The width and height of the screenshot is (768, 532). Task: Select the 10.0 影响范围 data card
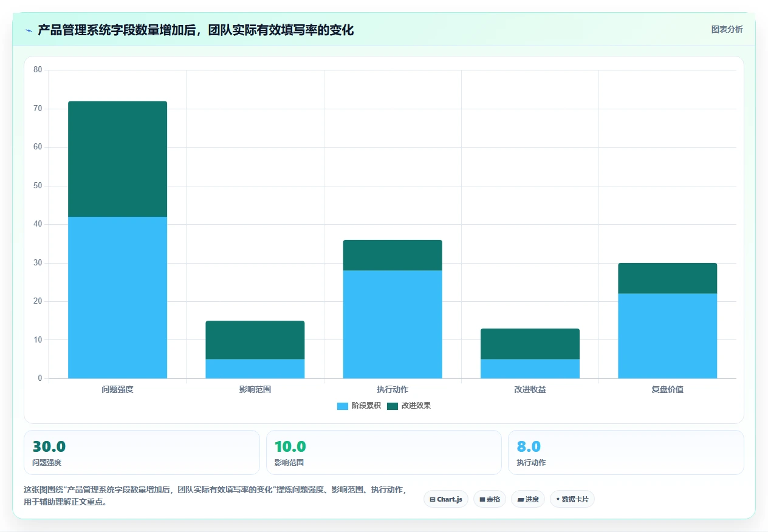pyautogui.click(x=384, y=452)
